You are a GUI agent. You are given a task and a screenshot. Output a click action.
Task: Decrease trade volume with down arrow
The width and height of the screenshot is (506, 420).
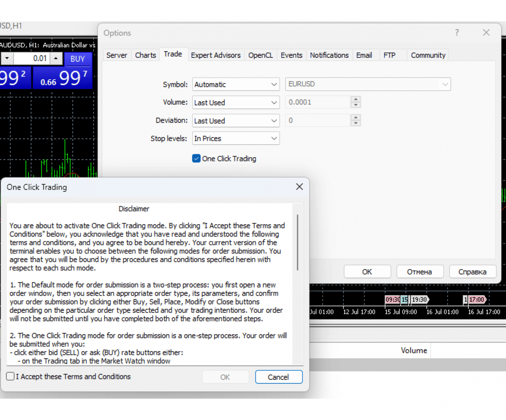pyautogui.click(x=7, y=58)
